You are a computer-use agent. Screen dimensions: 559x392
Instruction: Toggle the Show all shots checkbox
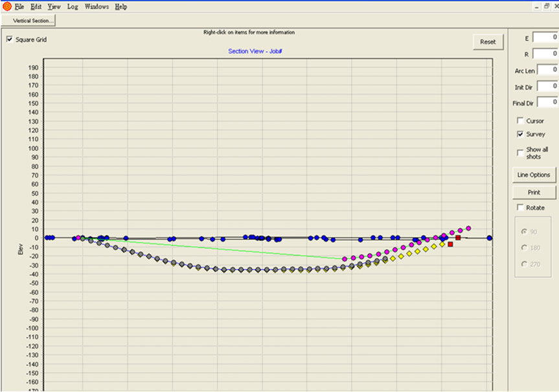[520, 153]
